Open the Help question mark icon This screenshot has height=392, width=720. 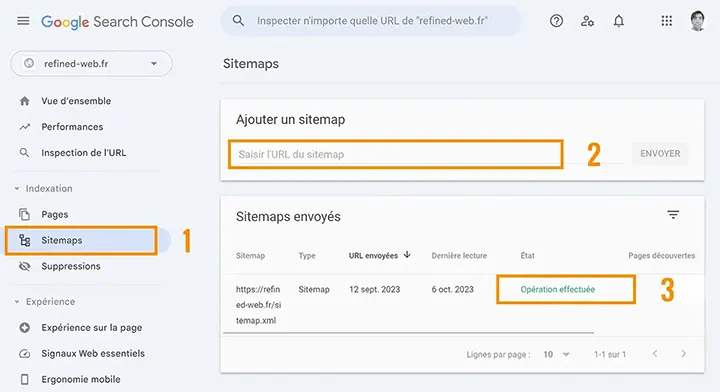point(556,21)
